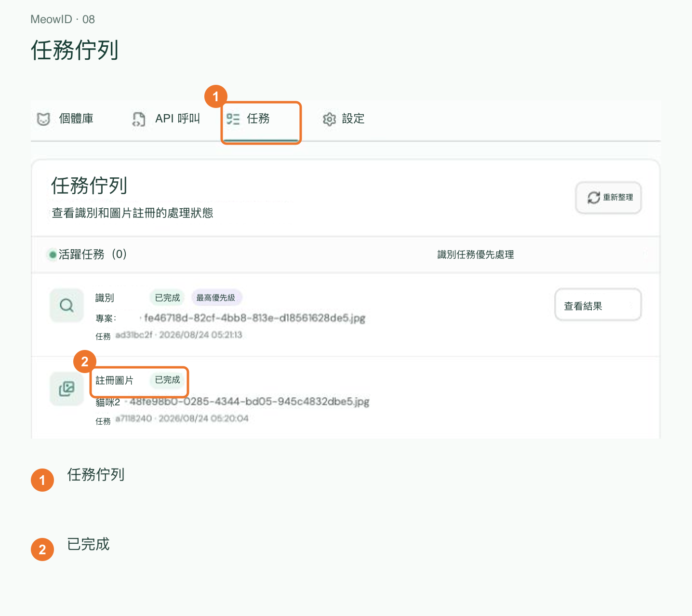Click the 已完成 badge on the 識別 row
This screenshot has height=616, width=692.
[x=168, y=298]
